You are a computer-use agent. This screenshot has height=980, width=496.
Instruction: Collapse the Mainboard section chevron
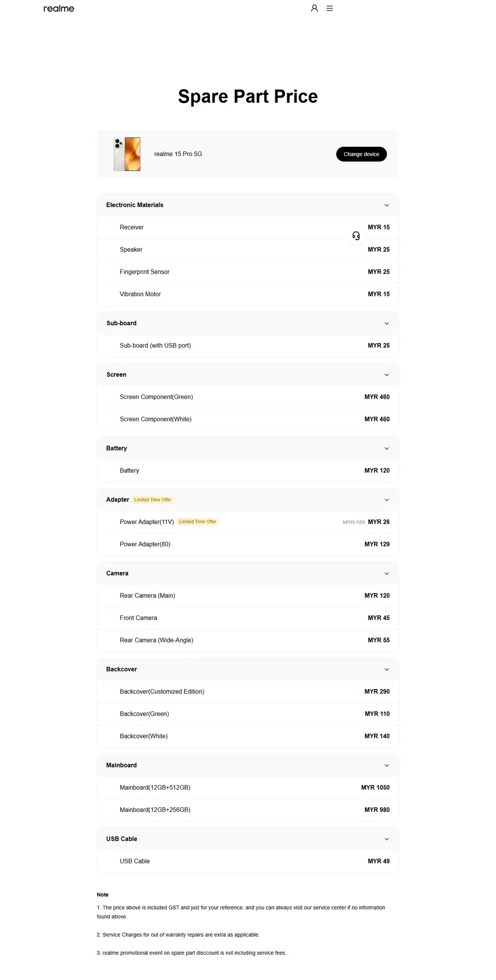(x=387, y=765)
